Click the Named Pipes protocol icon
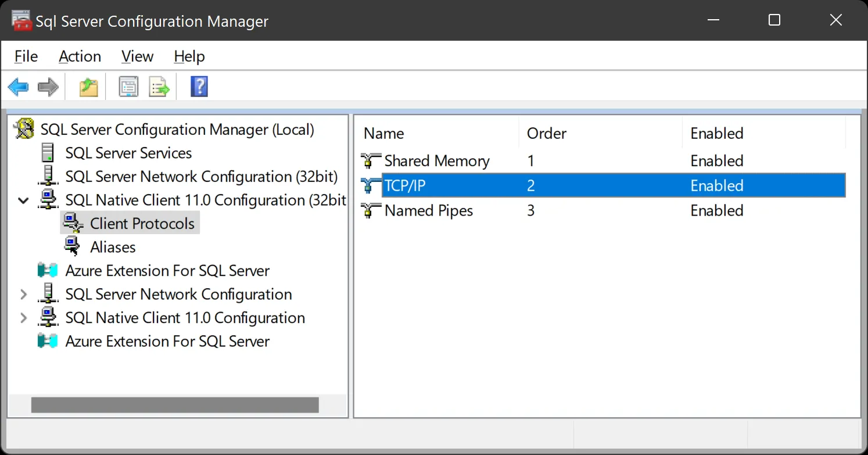 point(368,210)
